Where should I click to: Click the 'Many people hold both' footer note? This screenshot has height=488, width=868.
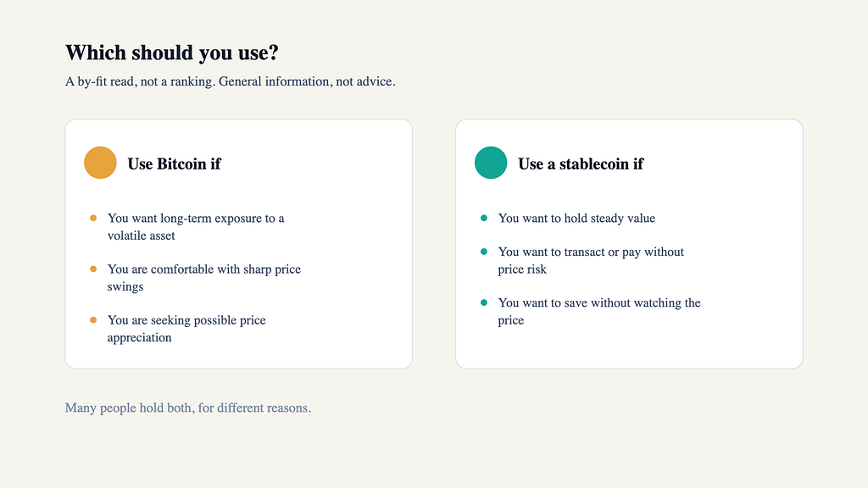click(x=188, y=408)
